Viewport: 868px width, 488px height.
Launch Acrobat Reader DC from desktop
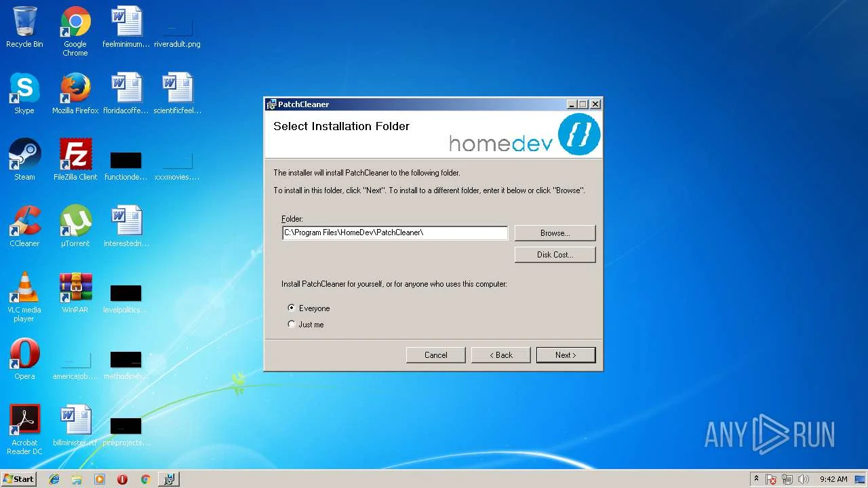[24, 430]
